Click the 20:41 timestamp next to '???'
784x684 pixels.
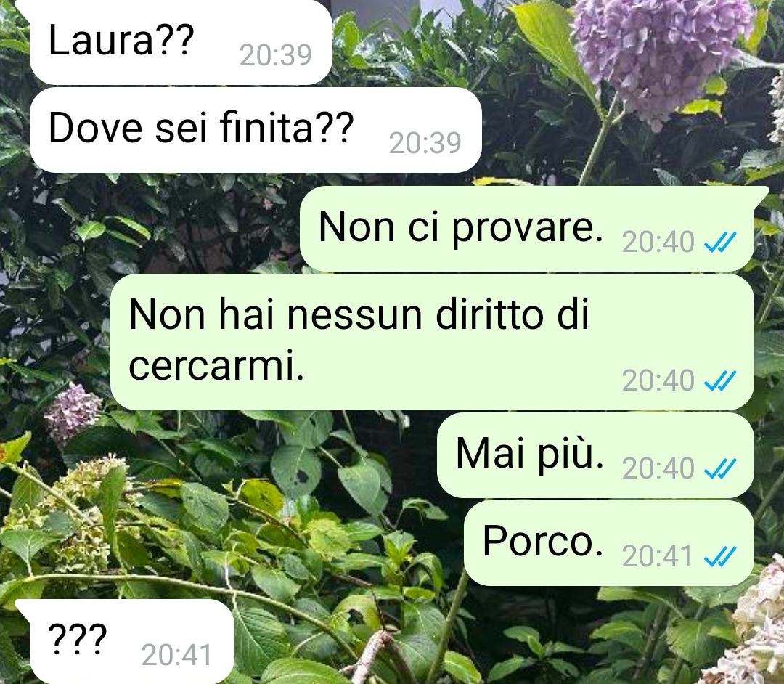(177, 655)
